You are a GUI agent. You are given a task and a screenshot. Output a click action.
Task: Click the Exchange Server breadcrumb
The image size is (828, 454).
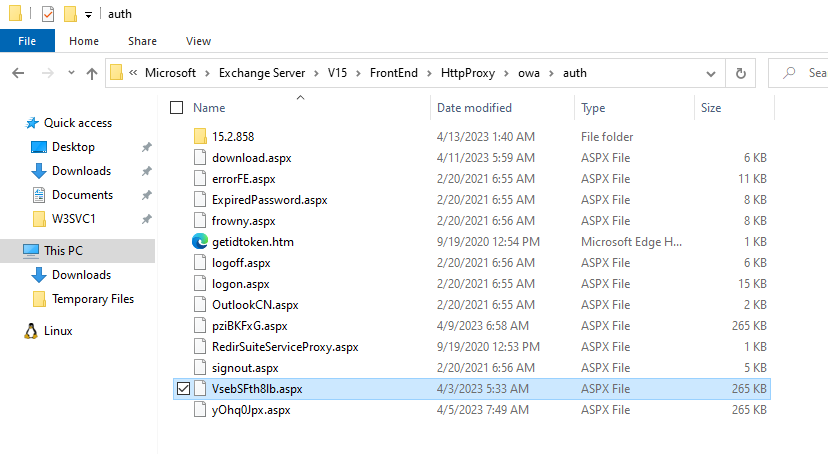[x=262, y=73]
